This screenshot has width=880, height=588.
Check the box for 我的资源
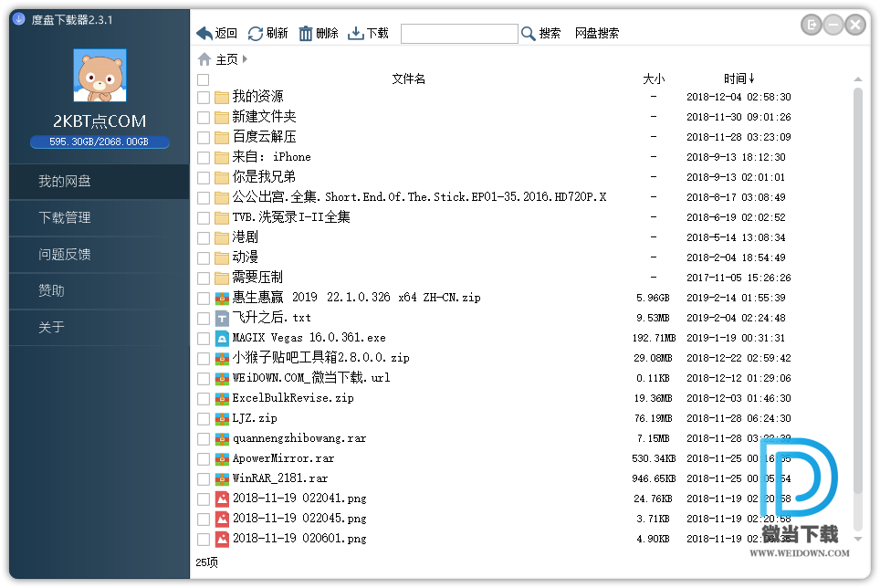(x=204, y=98)
